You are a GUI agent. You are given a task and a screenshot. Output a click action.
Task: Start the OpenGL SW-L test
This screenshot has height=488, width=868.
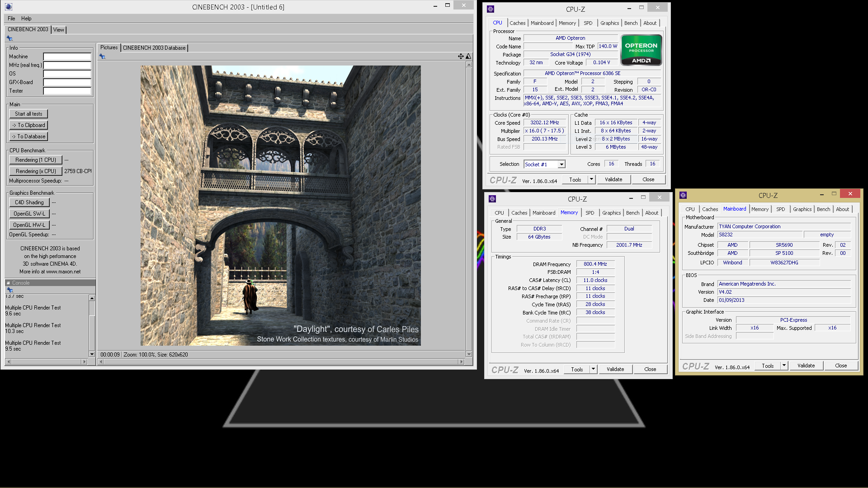pos(29,214)
